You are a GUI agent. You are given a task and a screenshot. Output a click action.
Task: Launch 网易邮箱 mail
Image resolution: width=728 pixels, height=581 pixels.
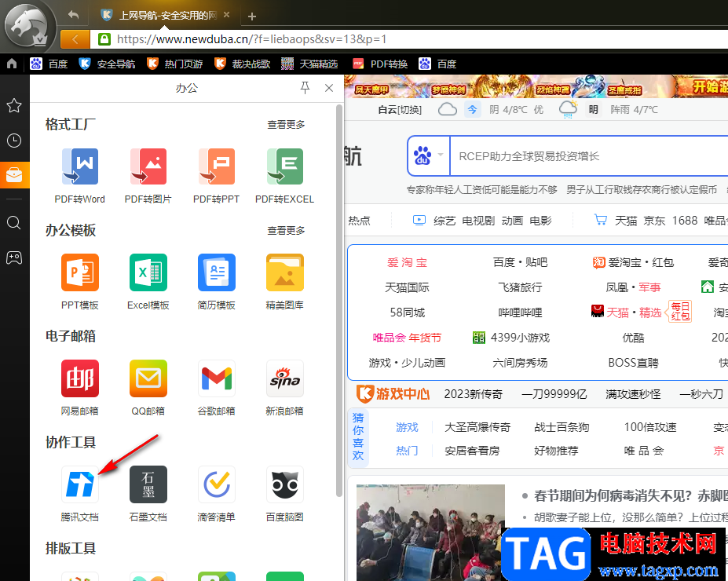pos(80,388)
